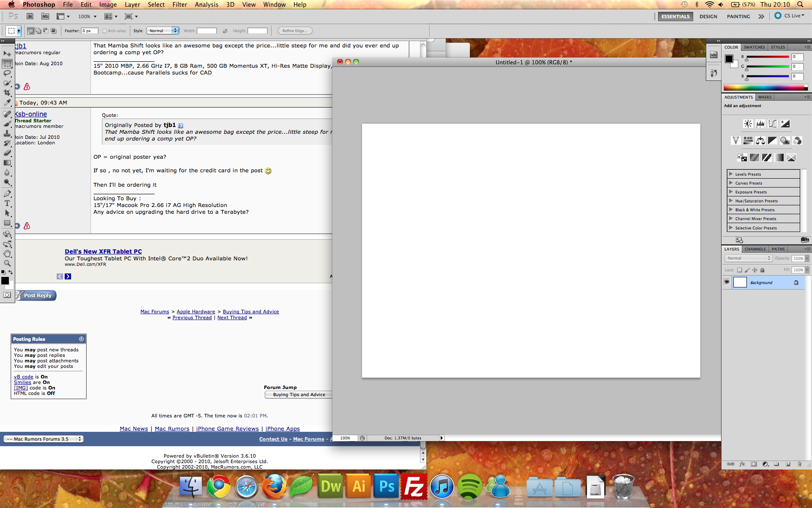Select the Hand tool
Viewport: 812px width, 508px height.
click(7, 254)
